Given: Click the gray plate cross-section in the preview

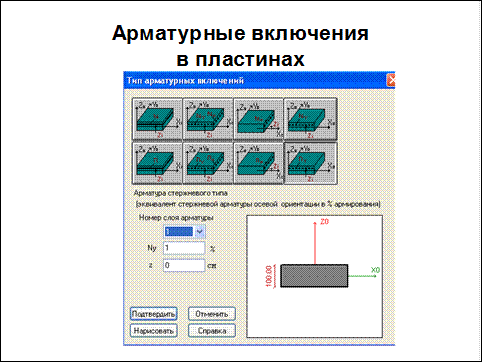Looking at the screenshot, I should 314,276.
